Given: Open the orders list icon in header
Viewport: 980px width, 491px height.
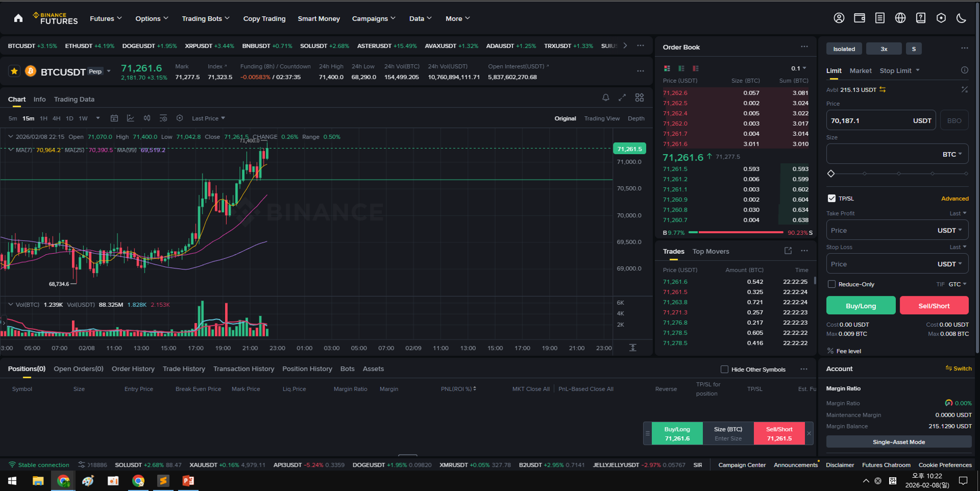Looking at the screenshot, I should [x=880, y=18].
